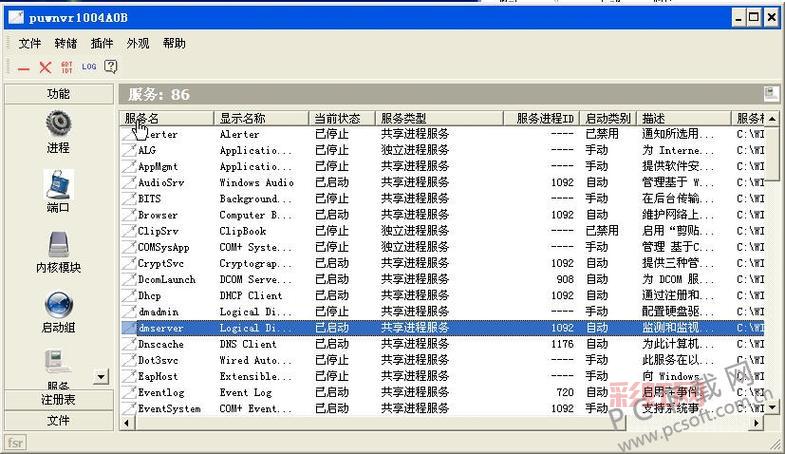Click the small icon at right of 服务 header bar

770,94
